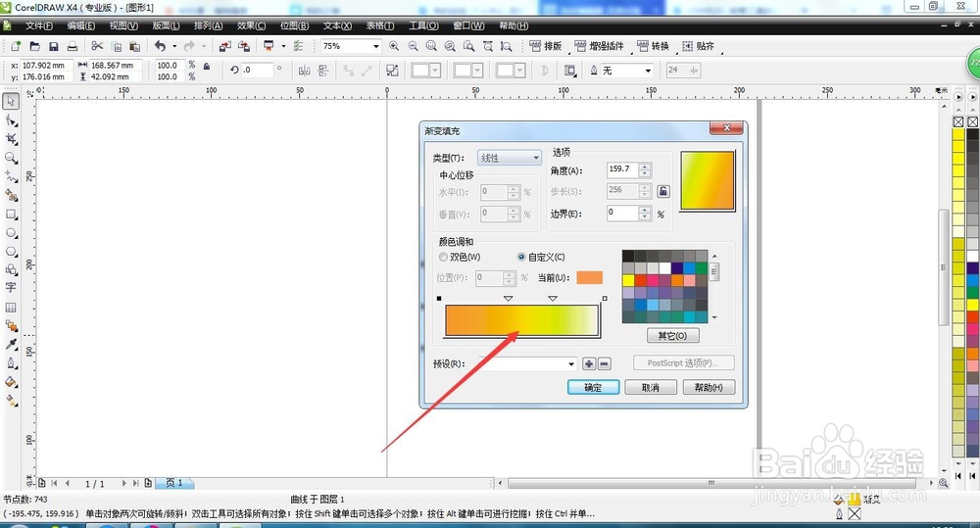980x528 pixels.
Task: Open the 效果(C) menu
Action: point(251,25)
